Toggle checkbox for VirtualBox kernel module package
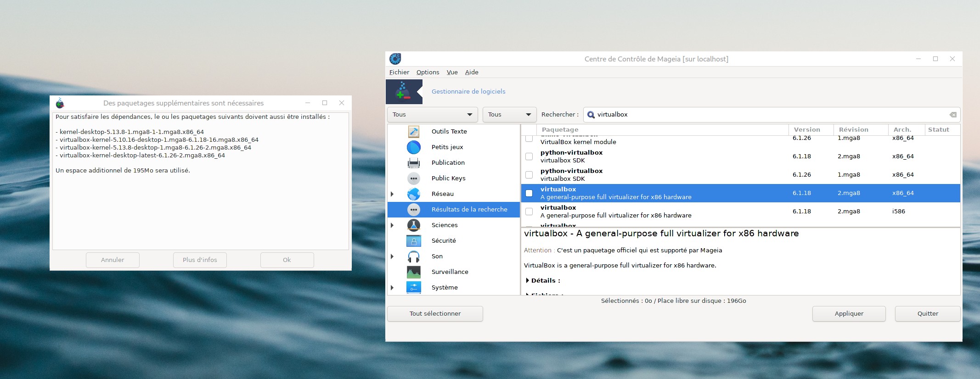Image resolution: width=980 pixels, height=379 pixels. click(529, 138)
